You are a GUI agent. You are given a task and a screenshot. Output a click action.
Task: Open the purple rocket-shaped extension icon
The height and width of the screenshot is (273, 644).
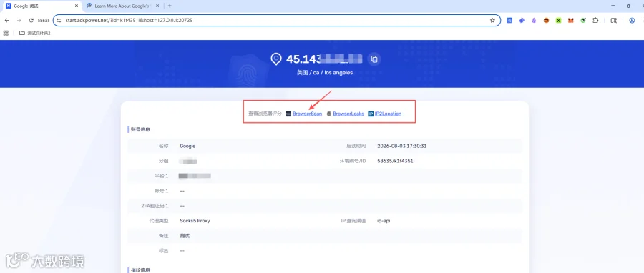534,21
